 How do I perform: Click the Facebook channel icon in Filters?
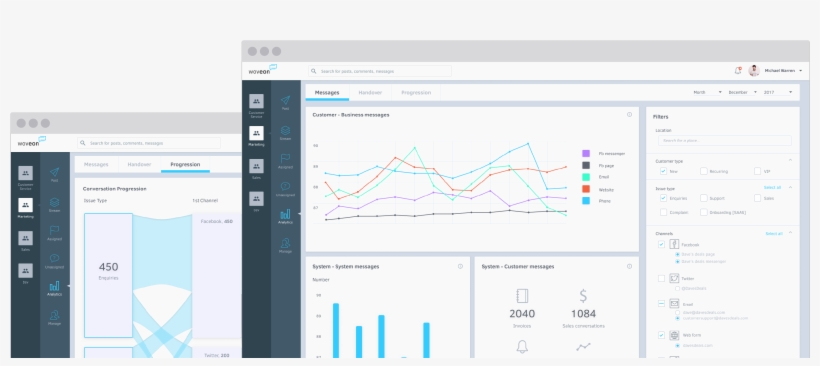pos(674,244)
